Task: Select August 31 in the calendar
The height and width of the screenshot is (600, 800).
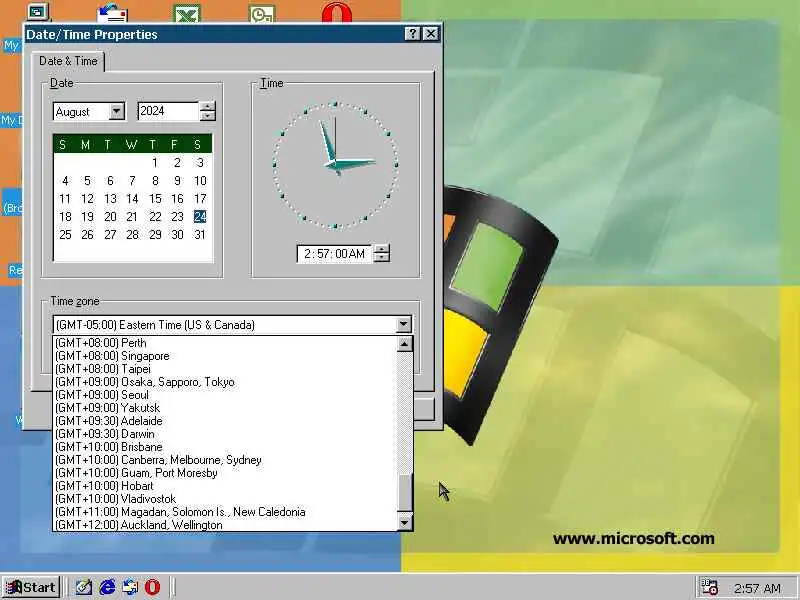Action: click(200, 235)
